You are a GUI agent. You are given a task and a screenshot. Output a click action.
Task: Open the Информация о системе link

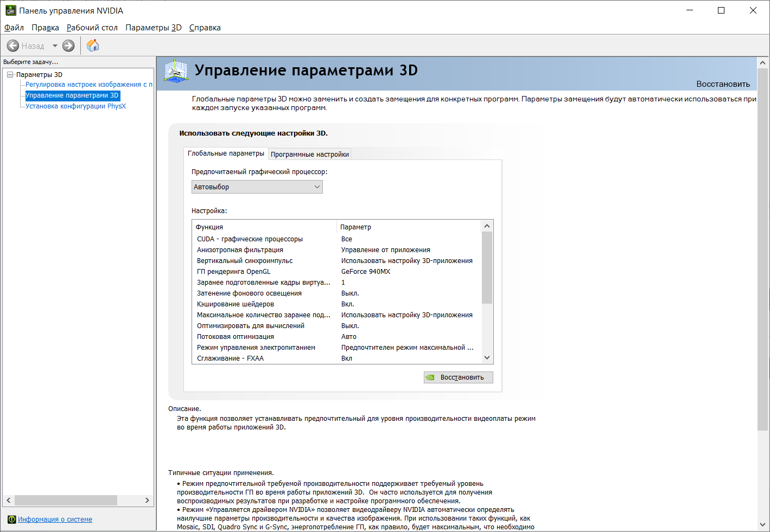click(55, 520)
